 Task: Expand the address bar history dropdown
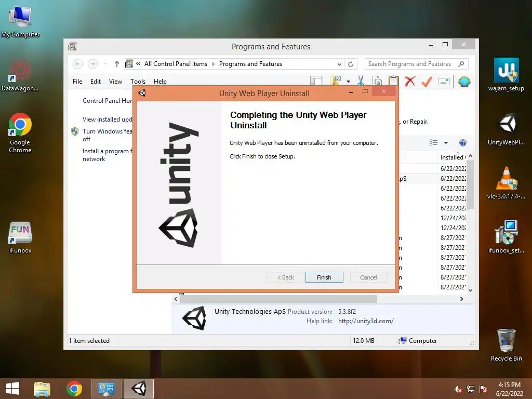(339, 64)
